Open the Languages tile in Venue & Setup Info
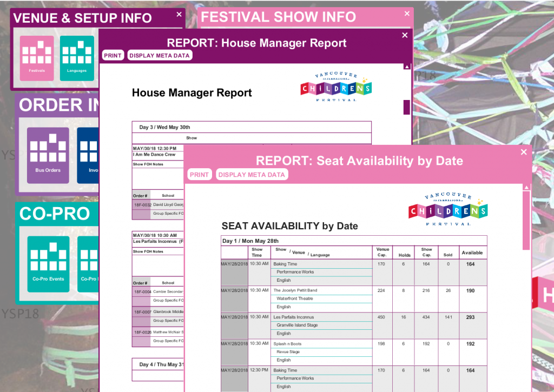Viewport: 554px width, 392px height. (x=77, y=58)
